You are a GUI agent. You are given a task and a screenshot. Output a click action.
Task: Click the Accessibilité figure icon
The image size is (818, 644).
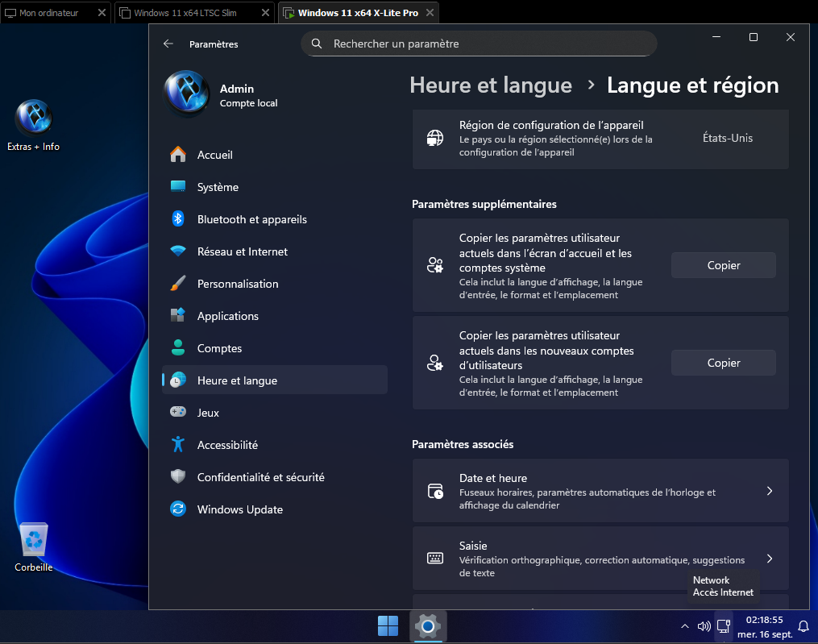[x=178, y=444]
